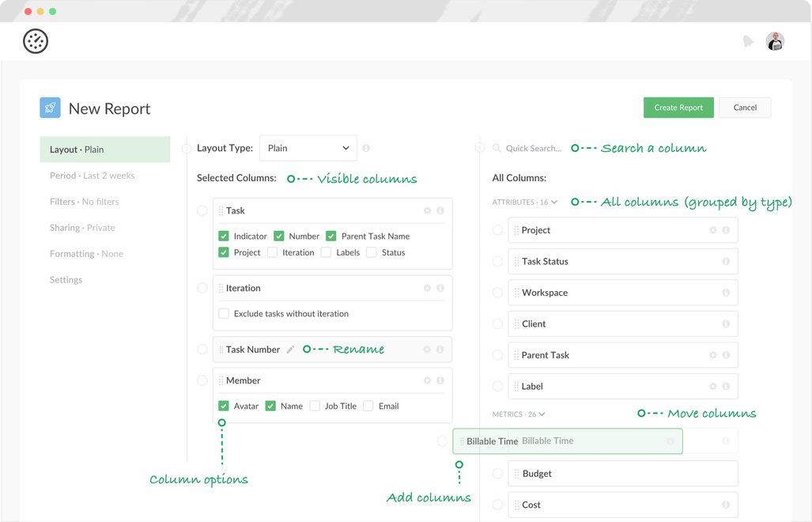Uncheck the Indicator checkbox under Task
The width and height of the screenshot is (812, 522).
click(x=223, y=236)
